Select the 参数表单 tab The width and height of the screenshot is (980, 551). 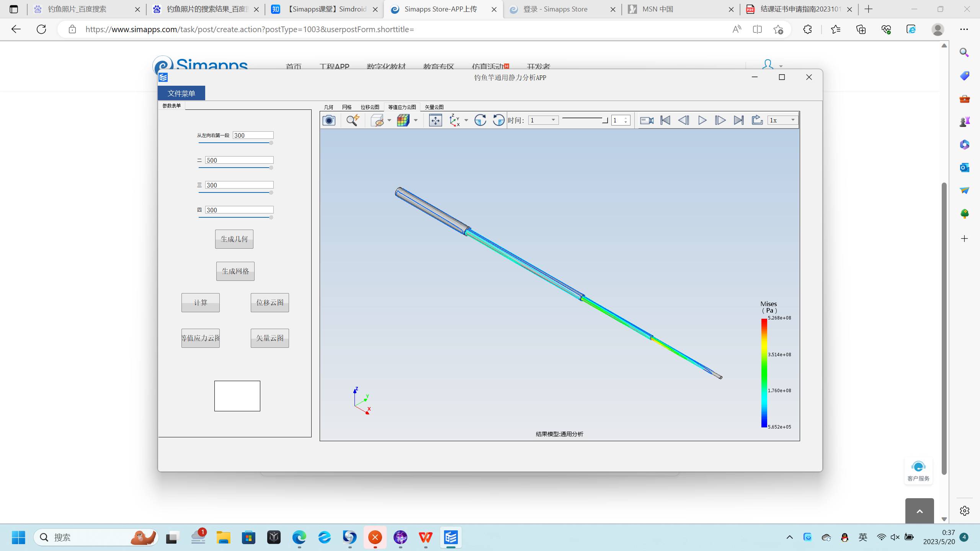click(x=171, y=106)
